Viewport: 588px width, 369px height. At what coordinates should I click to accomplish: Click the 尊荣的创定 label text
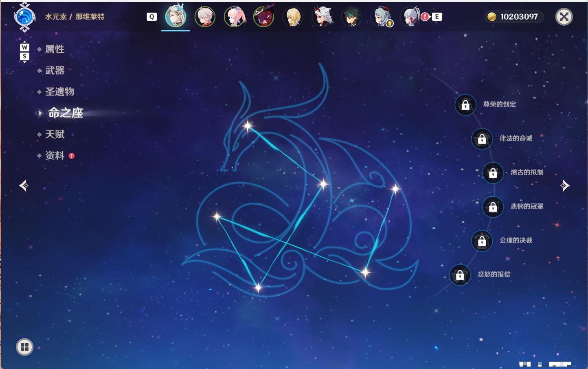point(500,104)
